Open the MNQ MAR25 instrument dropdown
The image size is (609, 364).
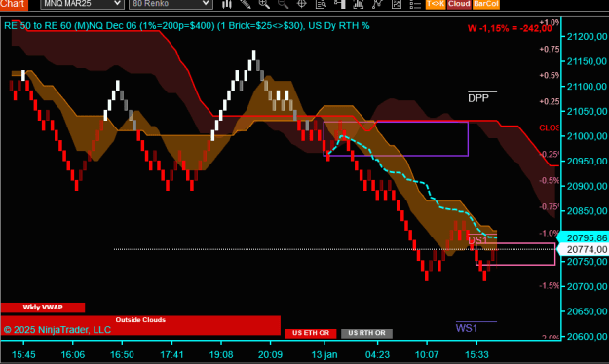(x=82, y=4)
